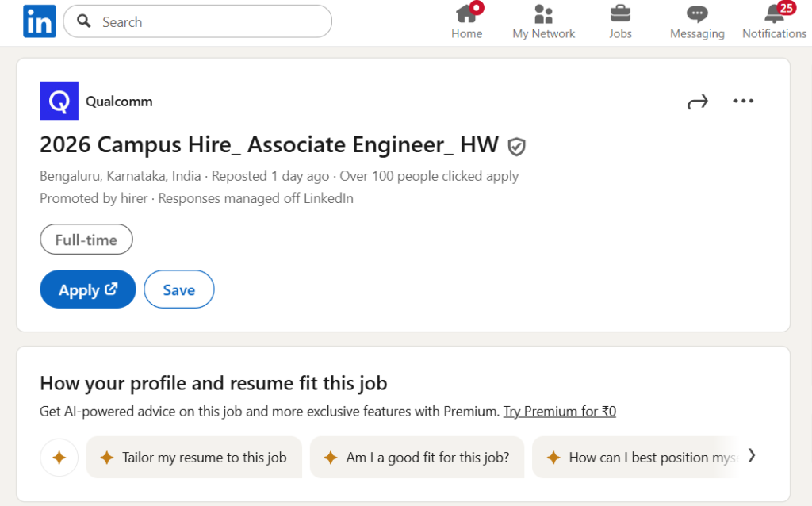Click the search magnifier icon

click(x=84, y=21)
